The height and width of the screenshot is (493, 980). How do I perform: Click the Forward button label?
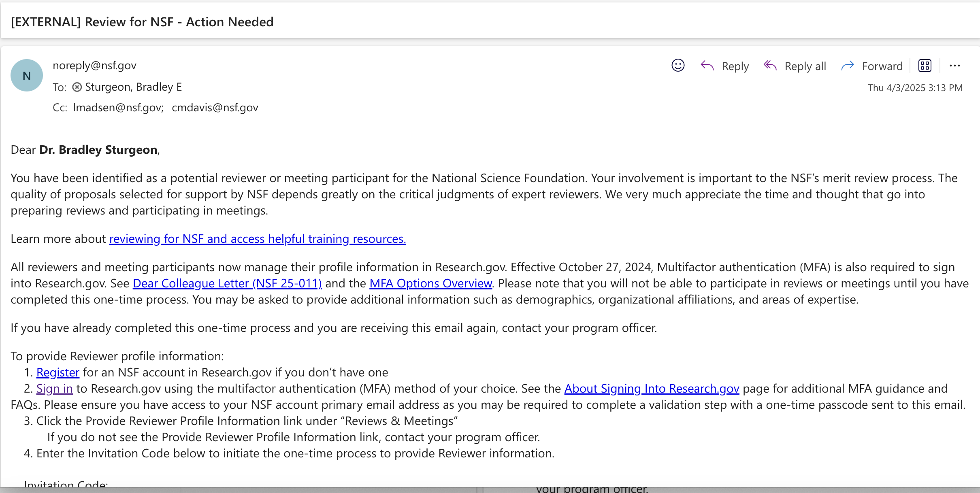882,66
